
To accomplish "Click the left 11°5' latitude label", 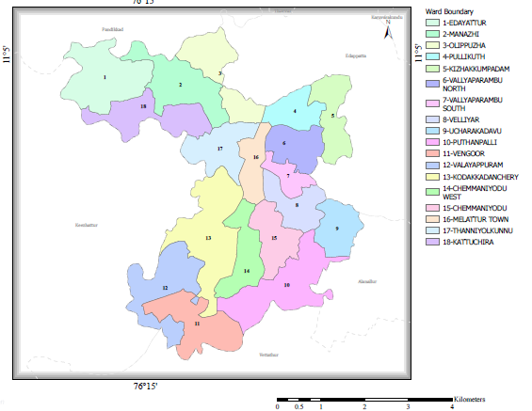I will coord(6,55).
